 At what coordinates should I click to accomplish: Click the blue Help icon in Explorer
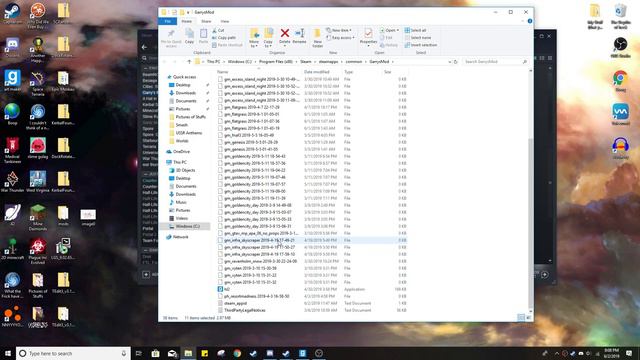pos(530,21)
